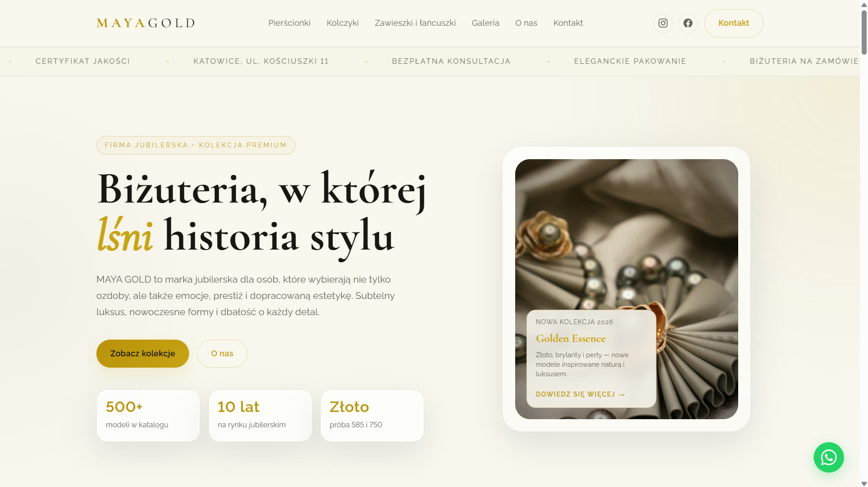
Task: Open the Galeria page
Action: point(485,23)
